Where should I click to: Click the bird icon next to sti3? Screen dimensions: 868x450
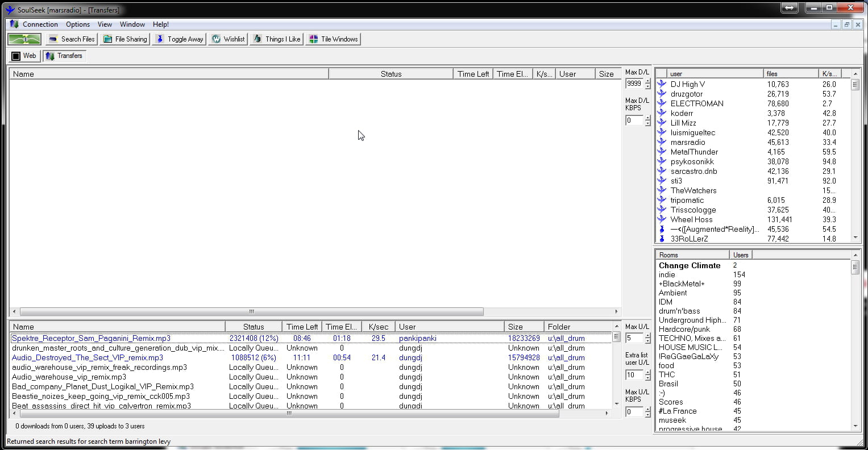[662, 181]
